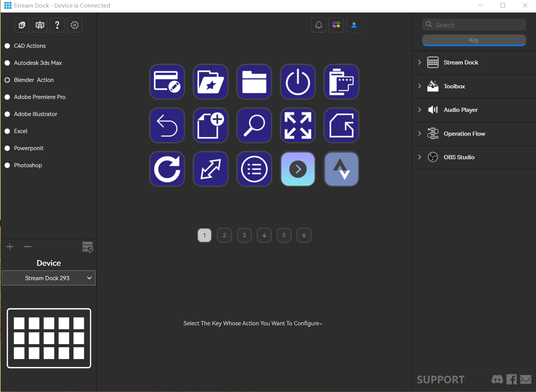This screenshot has width=536, height=392.
Task: Select the plain folder key
Action: [x=254, y=82]
